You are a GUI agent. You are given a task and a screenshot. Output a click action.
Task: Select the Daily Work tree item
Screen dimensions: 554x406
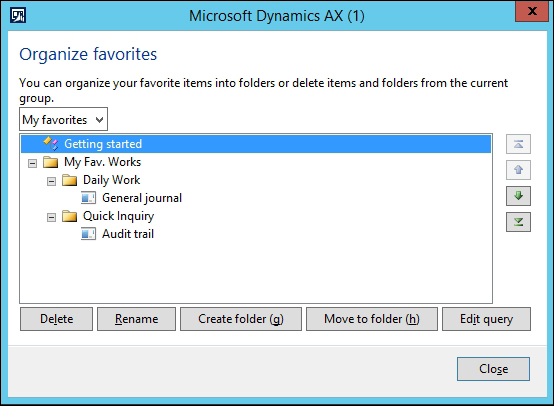[112, 180]
